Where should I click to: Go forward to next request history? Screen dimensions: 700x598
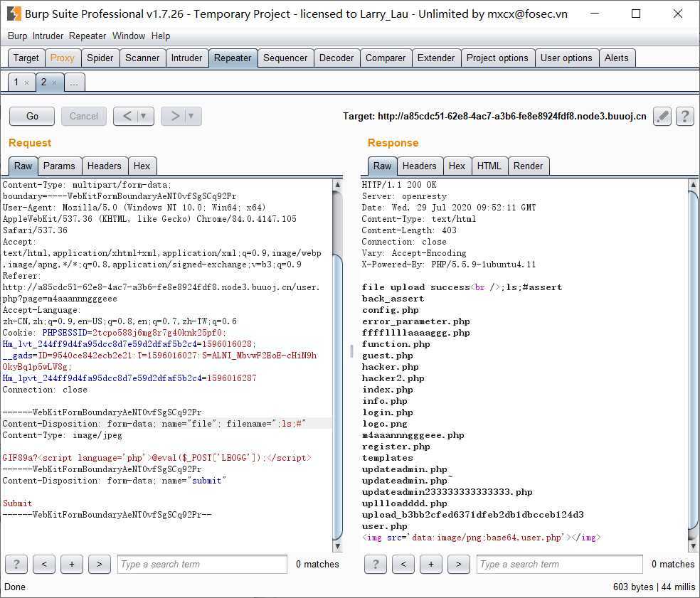click(175, 117)
